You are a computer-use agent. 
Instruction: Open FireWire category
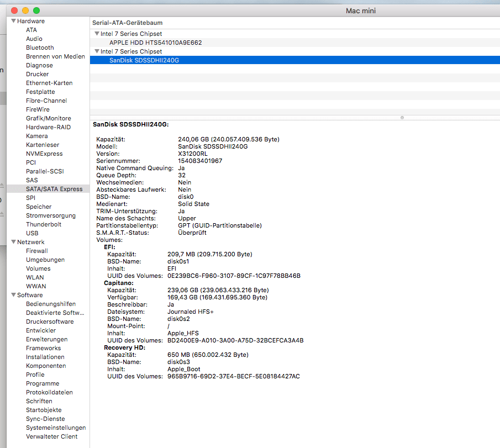pos(38,109)
